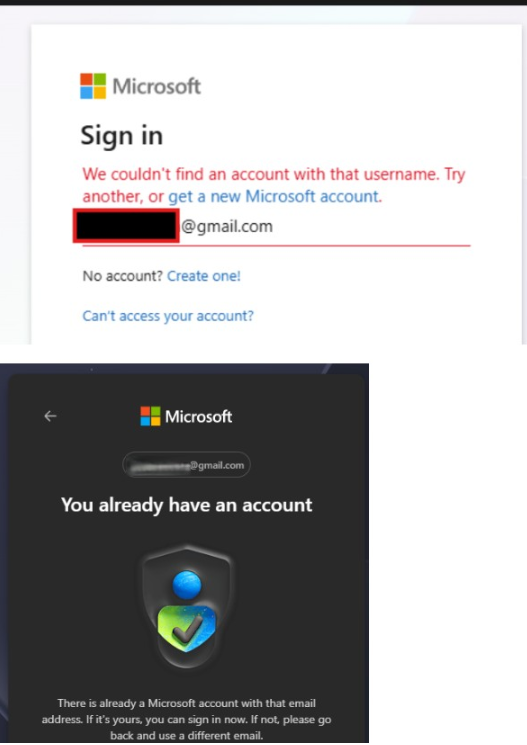This screenshot has width=527, height=745.
Task: Click the green checkmark badge on shield
Action: point(187,628)
